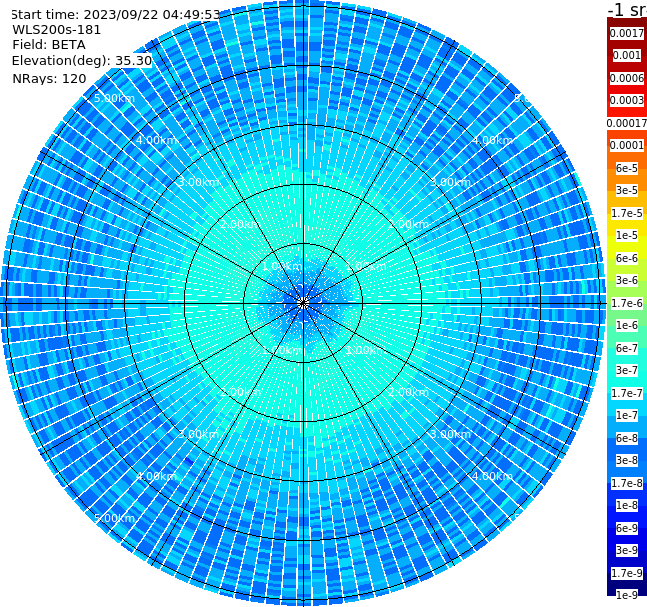The width and height of the screenshot is (647, 607).
Task: Click the lower-right 1.00km range label
Action: pos(365,350)
